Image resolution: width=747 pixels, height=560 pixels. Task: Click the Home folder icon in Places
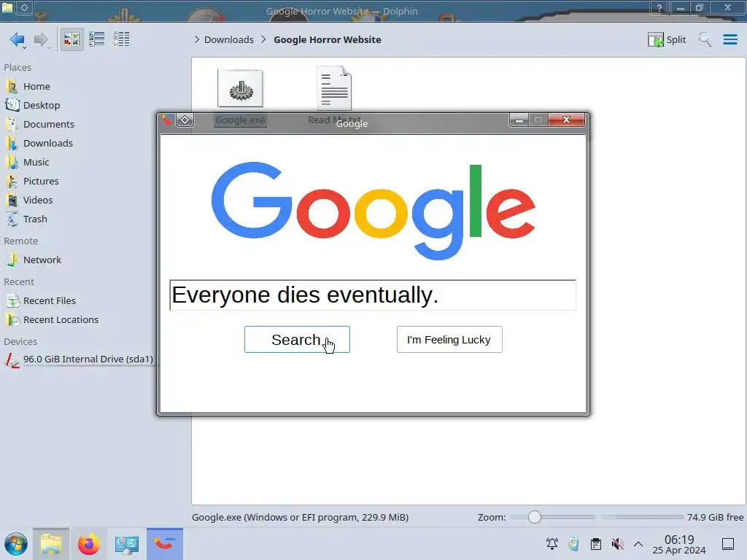pyautogui.click(x=12, y=86)
